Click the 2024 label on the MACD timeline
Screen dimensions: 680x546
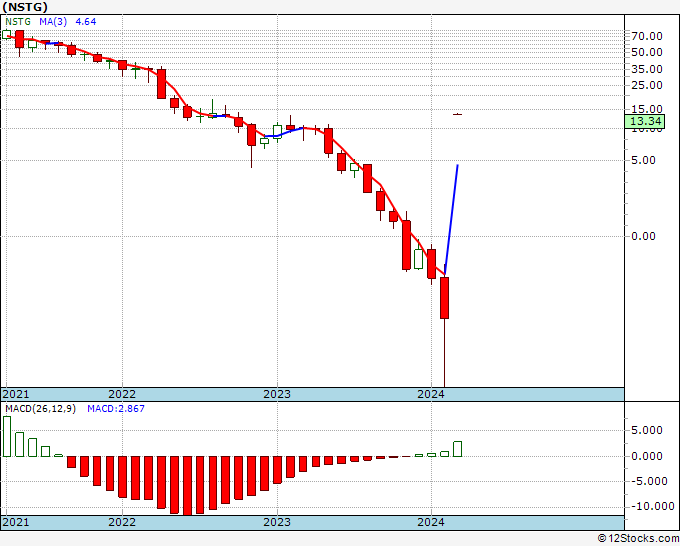point(431,522)
